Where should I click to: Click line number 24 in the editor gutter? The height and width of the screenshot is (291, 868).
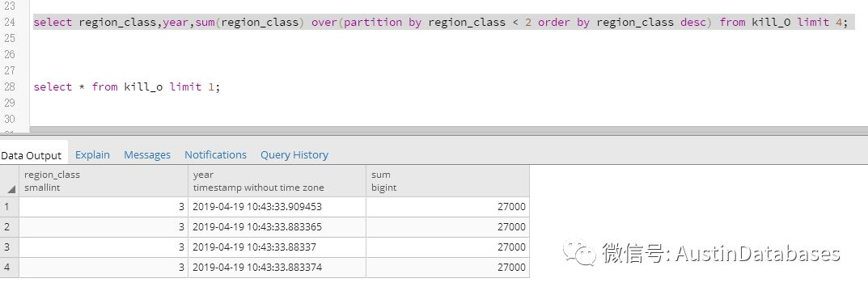tap(10, 22)
